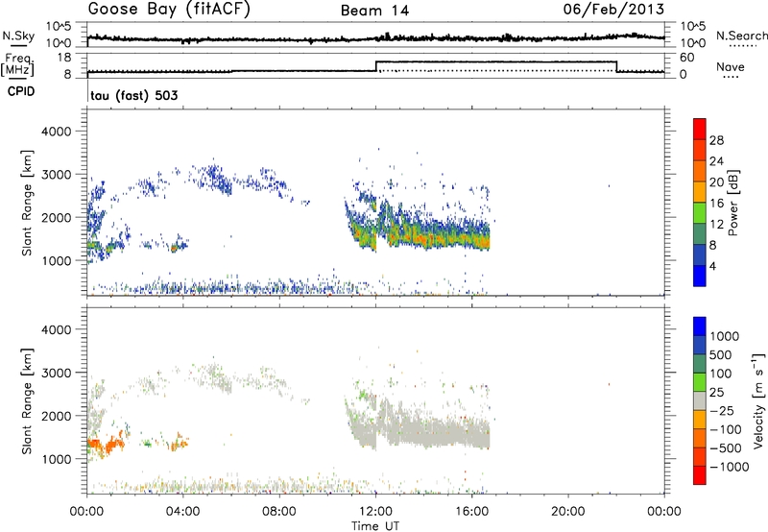Pick the light green 12–16 dB power swatch
The image size is (768, 532).
click(x=700, y=213)
